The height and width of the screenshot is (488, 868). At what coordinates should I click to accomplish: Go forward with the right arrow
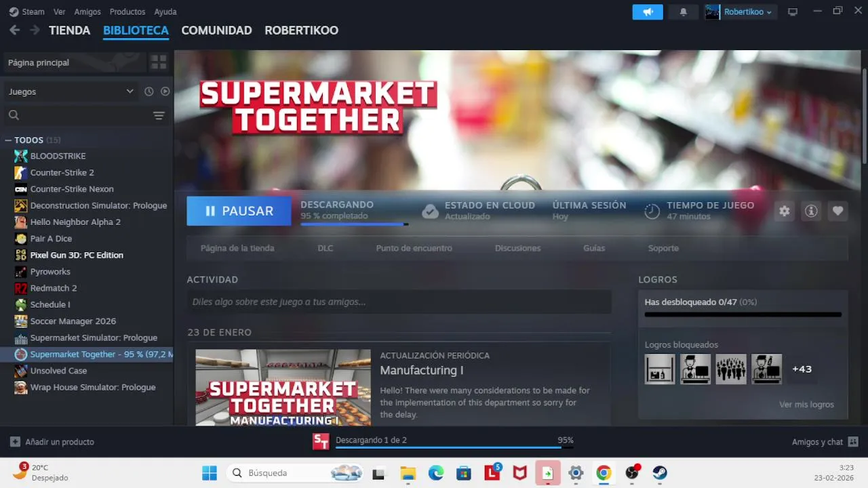(x=34, y=30)
